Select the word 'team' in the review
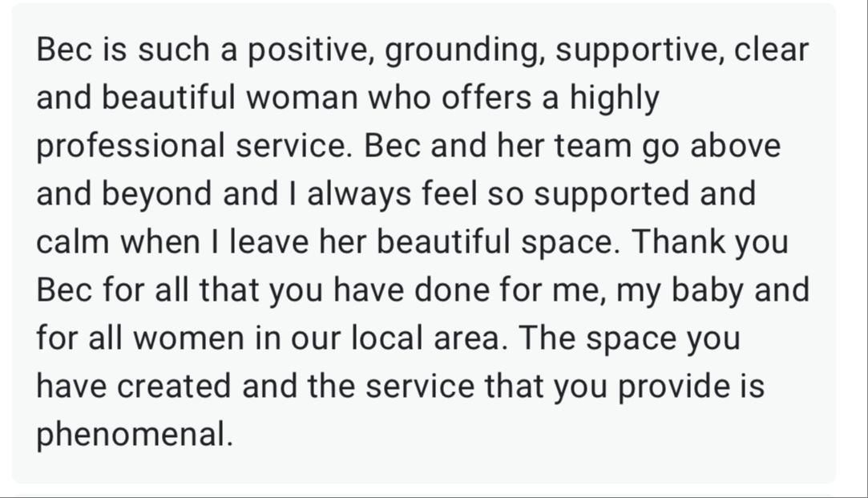Image resolution: width=868 pixels, height=498 pixels. (593, 146)
